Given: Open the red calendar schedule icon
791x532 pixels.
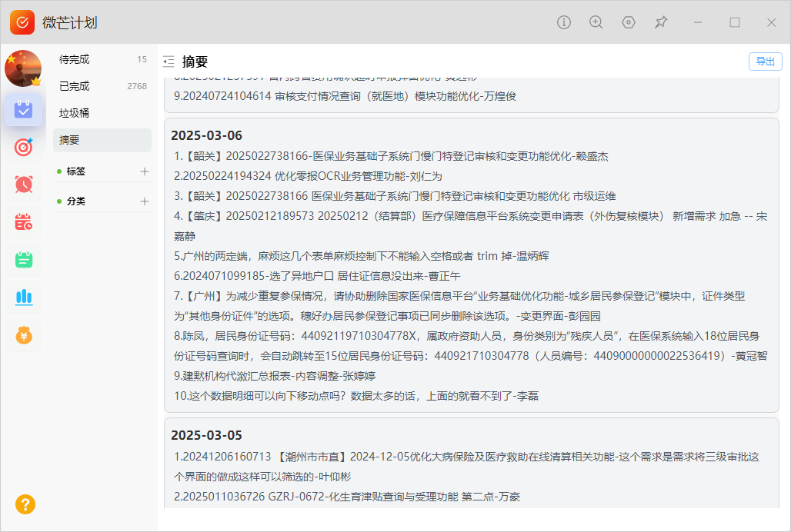Looking at the screenshot, I should pos(23,221).
